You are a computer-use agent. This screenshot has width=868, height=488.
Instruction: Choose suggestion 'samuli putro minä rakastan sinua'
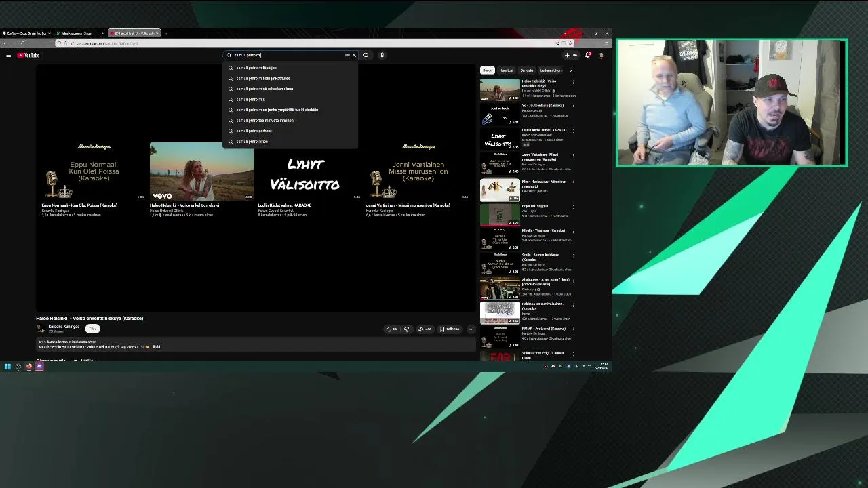click(x=290, y=89)
